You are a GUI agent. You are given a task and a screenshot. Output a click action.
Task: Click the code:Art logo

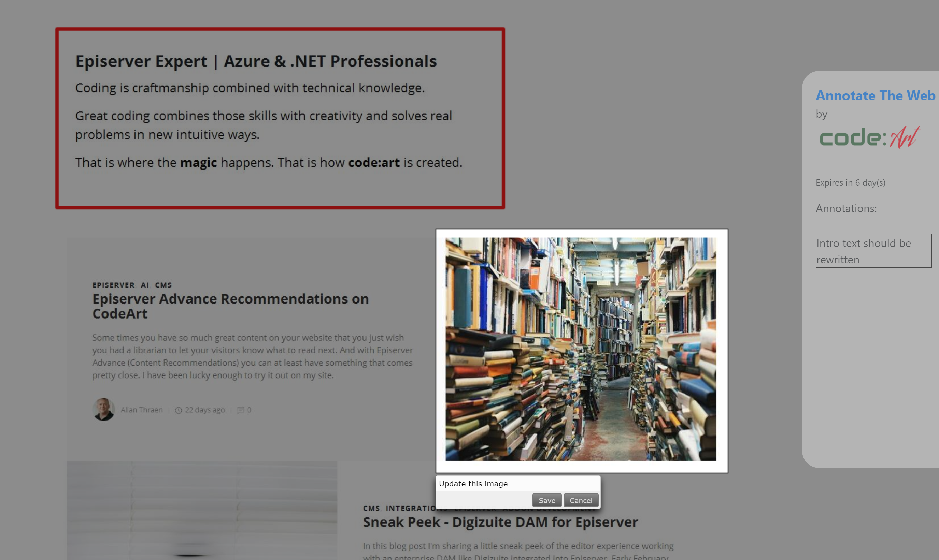click(869, 137)
